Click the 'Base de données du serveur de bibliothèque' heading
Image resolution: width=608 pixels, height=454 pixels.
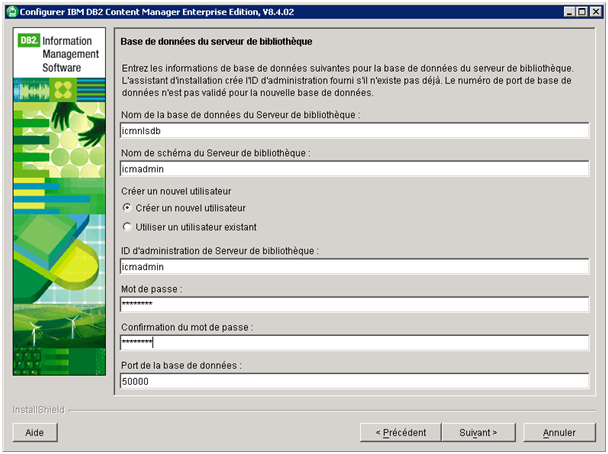click(216, 41)
